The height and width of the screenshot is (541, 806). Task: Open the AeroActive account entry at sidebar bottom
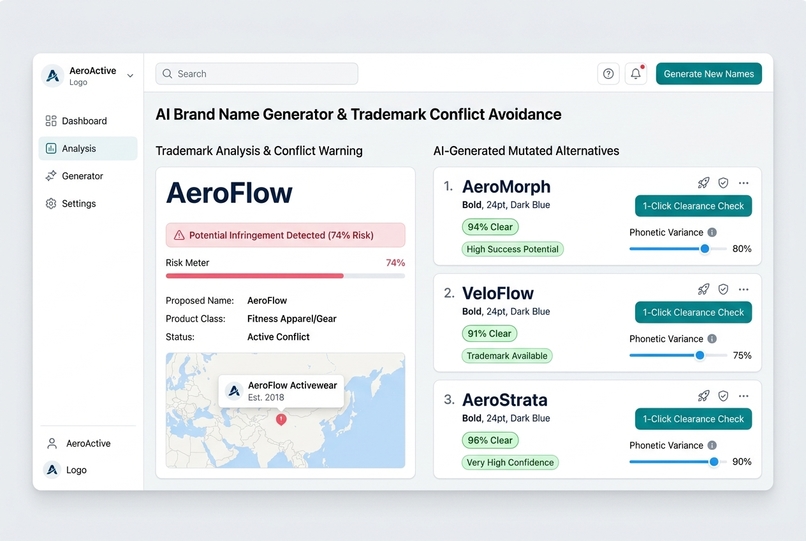[x=88, y=443]
